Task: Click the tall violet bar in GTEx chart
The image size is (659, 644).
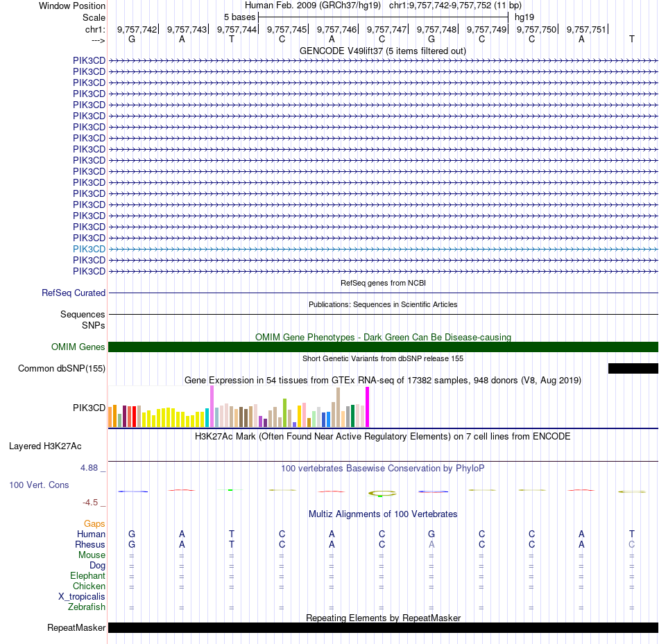Action: [212, 406]
